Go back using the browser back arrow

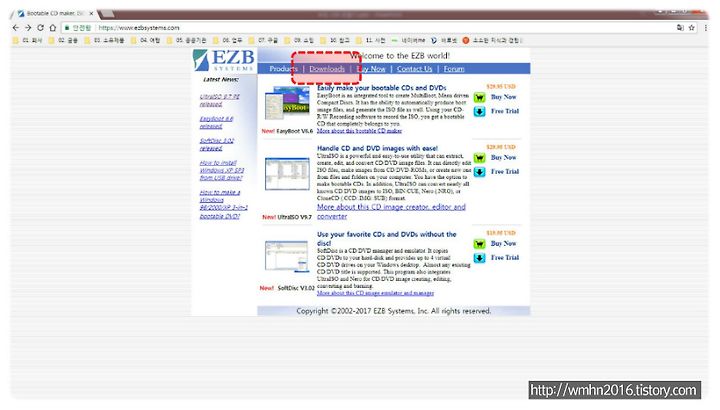pyautogui.click(x=16, y=28)
